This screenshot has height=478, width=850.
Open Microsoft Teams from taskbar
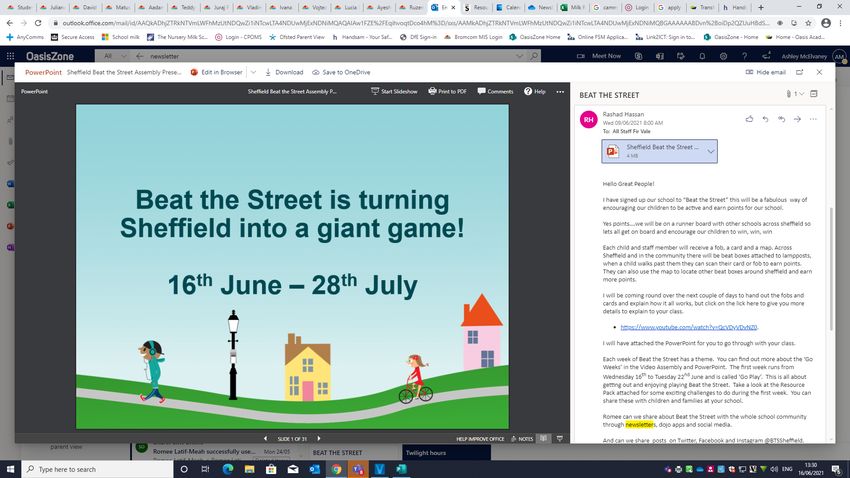click(x=358, y=469)
